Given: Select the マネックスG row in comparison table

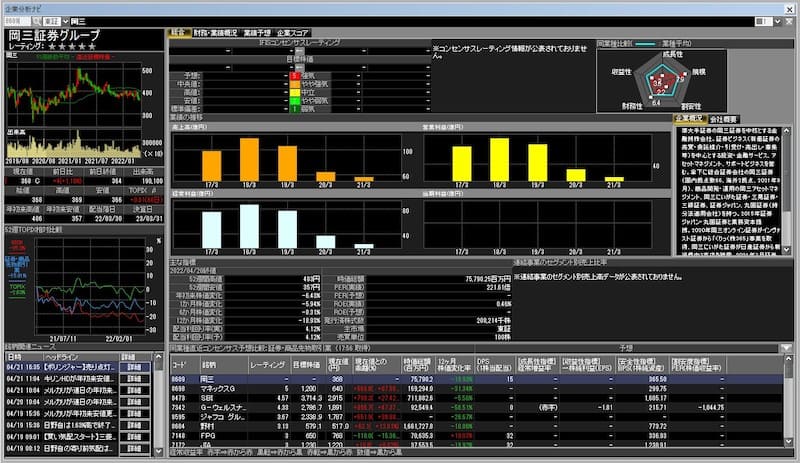Looking at the screenshot, I should click(476, 389).
